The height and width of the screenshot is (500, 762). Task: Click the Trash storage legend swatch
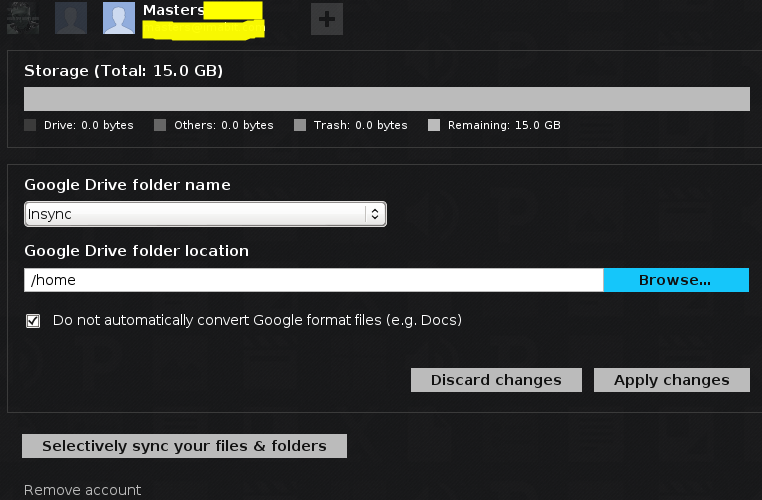(x=300, y=125)
